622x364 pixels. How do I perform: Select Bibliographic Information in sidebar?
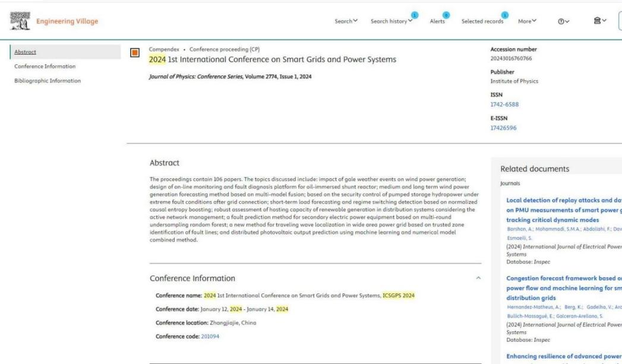48,81
